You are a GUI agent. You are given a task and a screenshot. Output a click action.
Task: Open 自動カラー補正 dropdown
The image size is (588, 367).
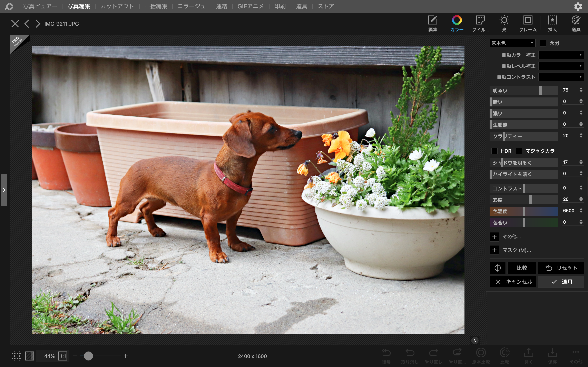coord(561,55)
